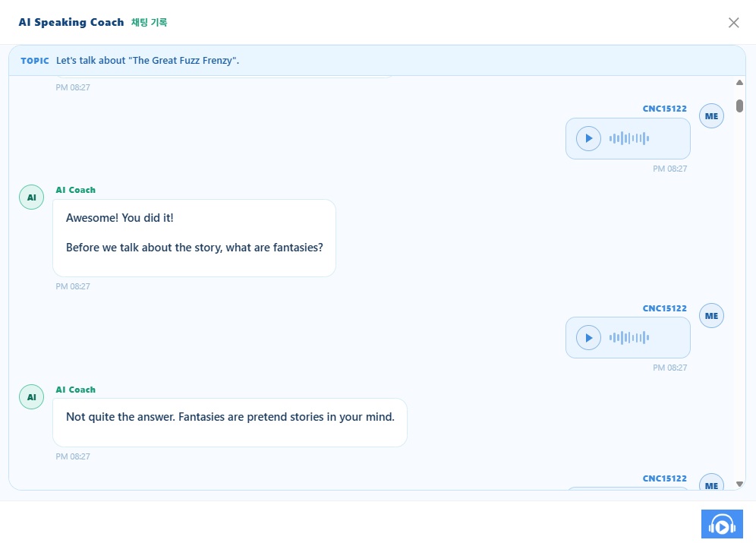Click "Before we talk about the story" question
Viewport: 756px width, 543px height.
(194, 248)
